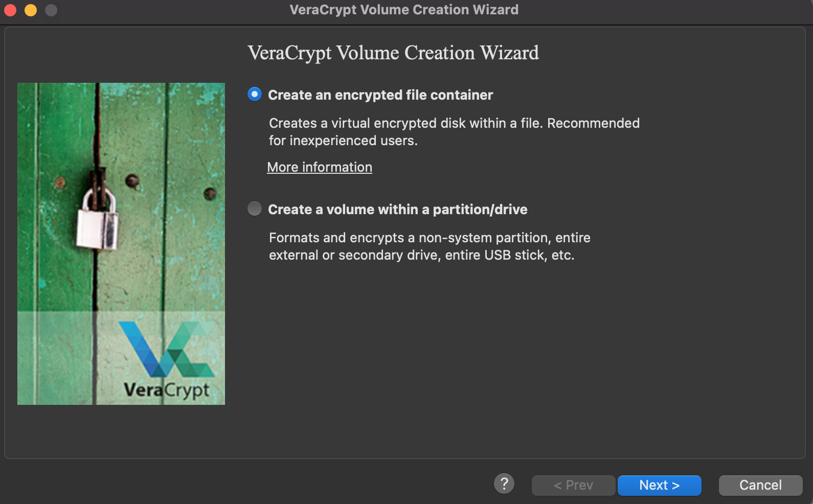Cancel the volume creation wizard
Screen dimensions: 813x504
[760, 485]
